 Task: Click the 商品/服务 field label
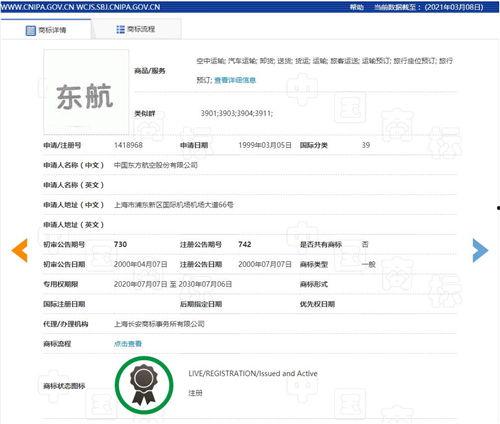pos(150,71)
